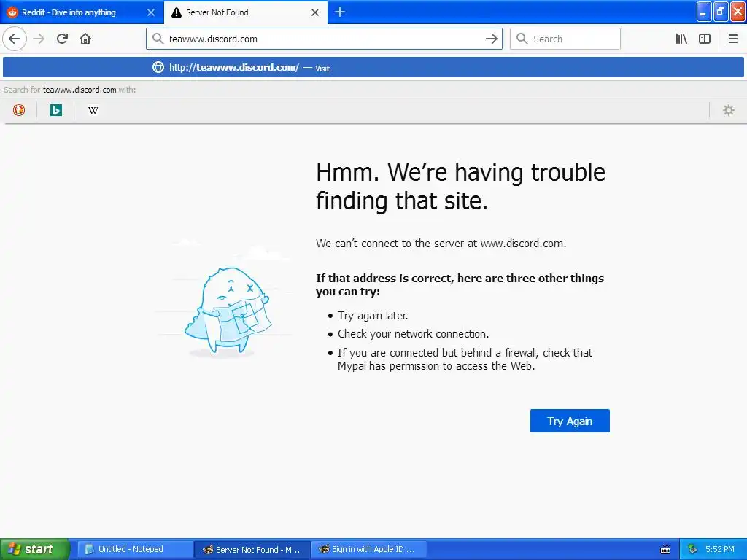Click 'Check your network connection.' text
Image resolution: width=747 pixels, height=560 pixels.
[x=413, y=334]
